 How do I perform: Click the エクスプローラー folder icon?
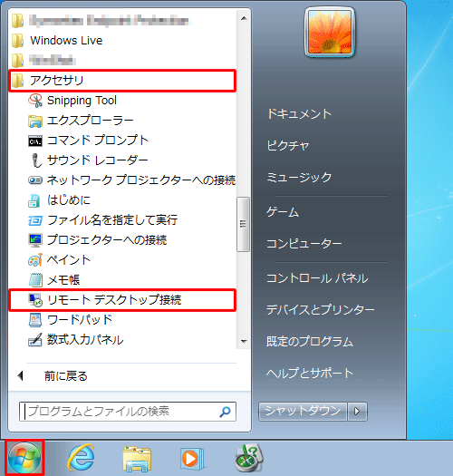tap(35, 121)
